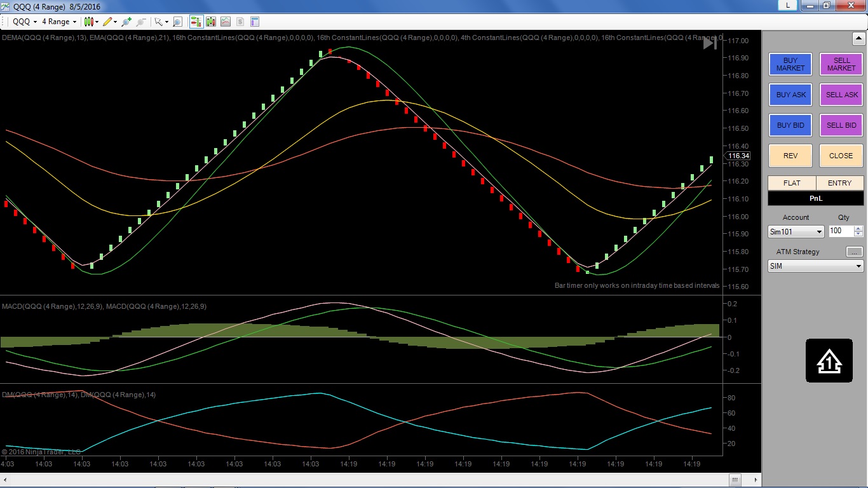This screenshot has height=488, width=868.
Task: Open the QQQ instrument selector dropdown
Action: click(25, 22)
